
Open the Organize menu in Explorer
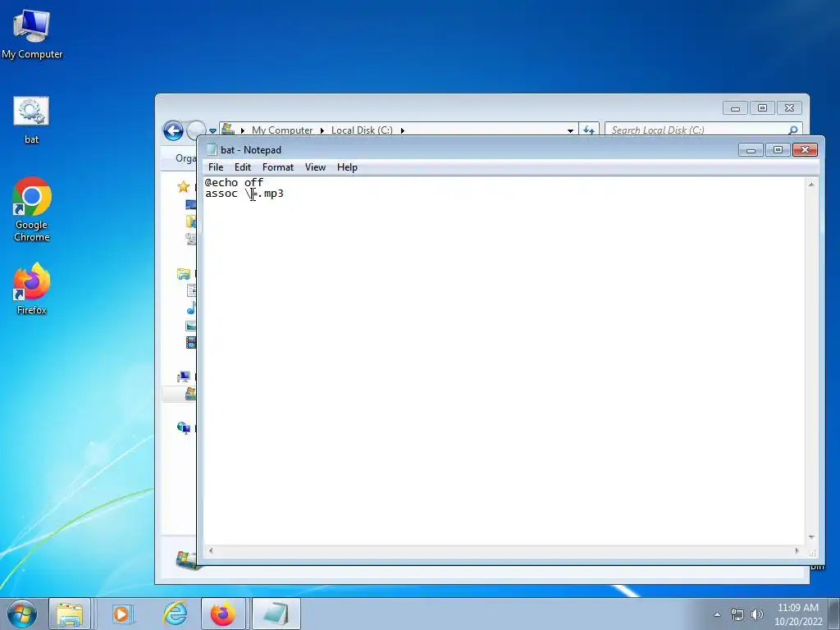186,158
